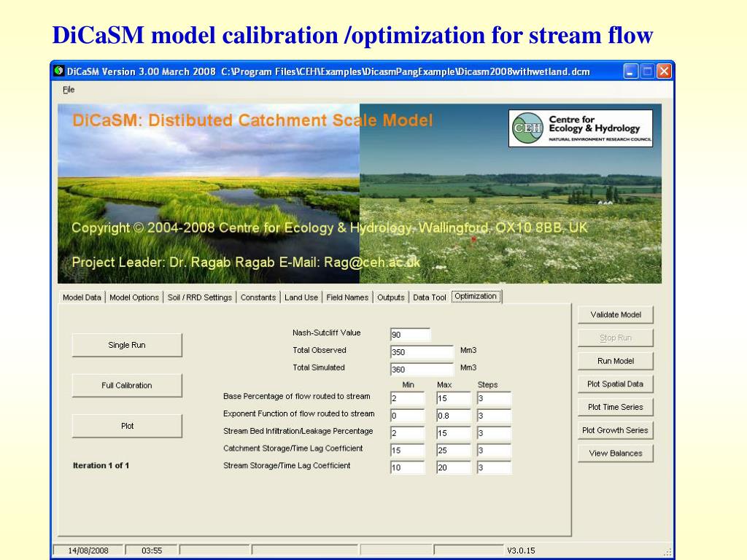Click Steps field for Stream Bed Infiltration/Leakage

[495, 433]
